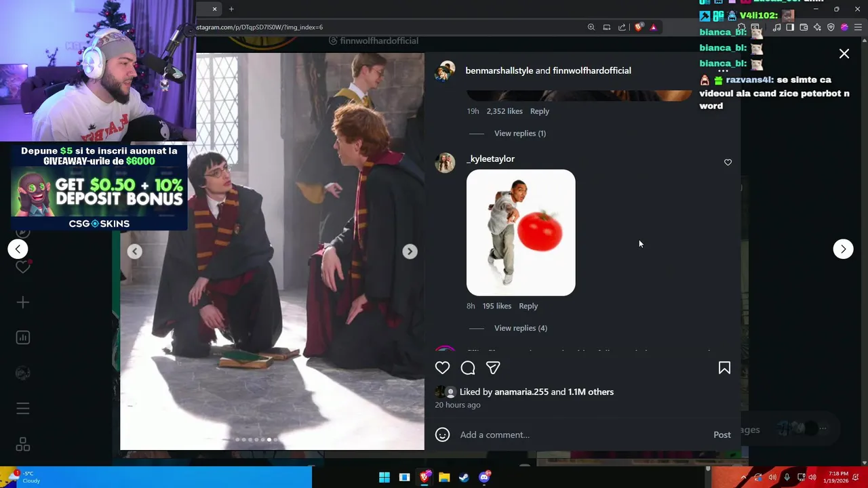Screen dimensions: 868x488
Task: Open the Brave VPN shield icon
Action: pyautogui.click(x=831, y=27)
